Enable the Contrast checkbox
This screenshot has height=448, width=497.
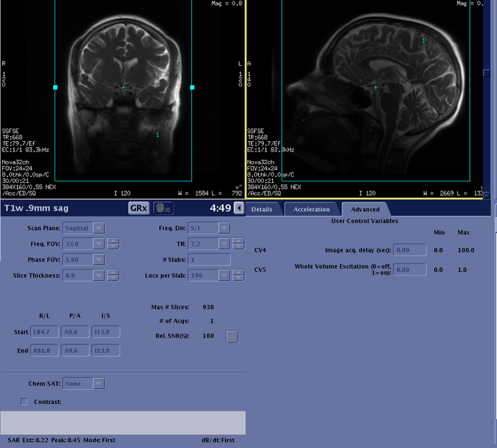[x=24, y=402]
